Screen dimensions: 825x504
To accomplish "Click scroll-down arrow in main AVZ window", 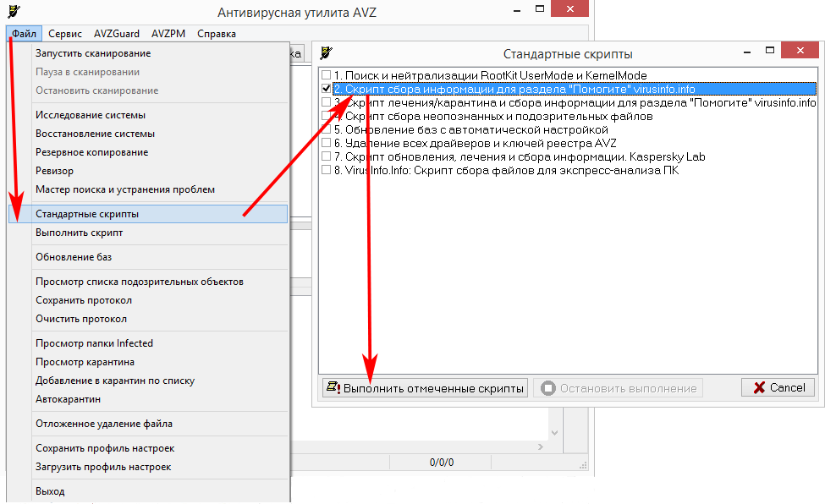I will pyautogui.click(x=554, y=432).
